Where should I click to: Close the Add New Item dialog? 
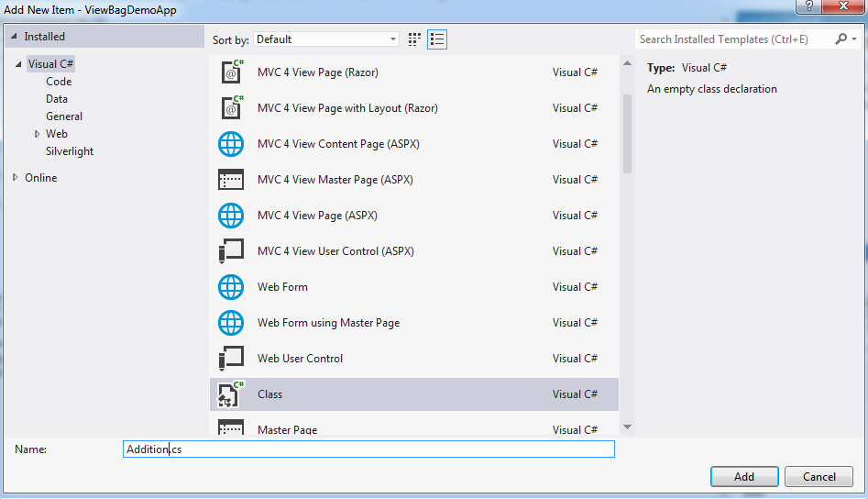843,6
